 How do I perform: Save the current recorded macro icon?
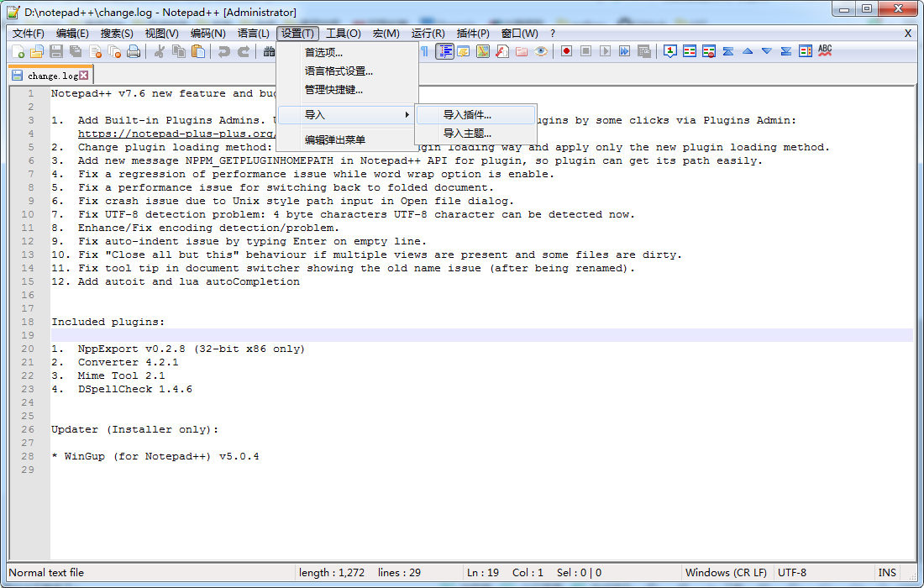644,52
